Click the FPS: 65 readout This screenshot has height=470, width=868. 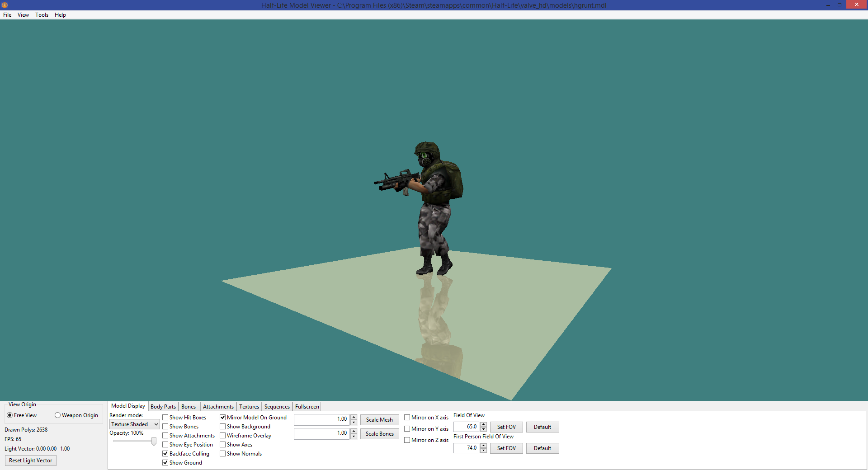pos(13,439)
